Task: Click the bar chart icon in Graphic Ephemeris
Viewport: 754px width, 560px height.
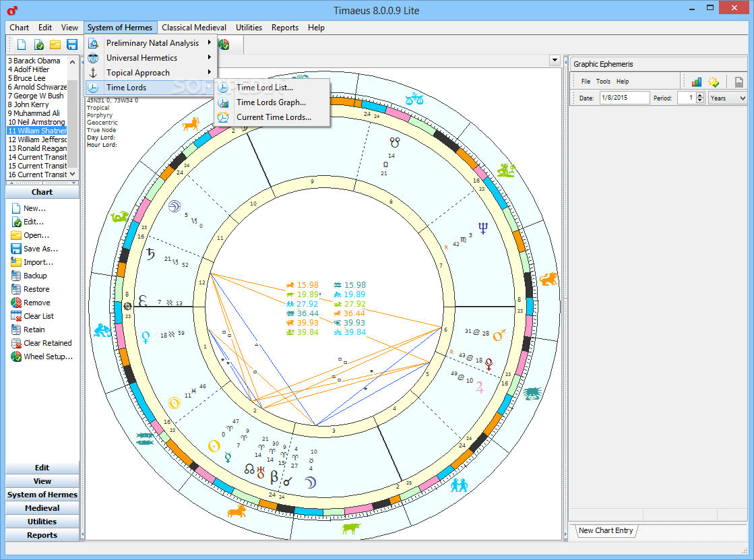Action: [x=696, y=82]
